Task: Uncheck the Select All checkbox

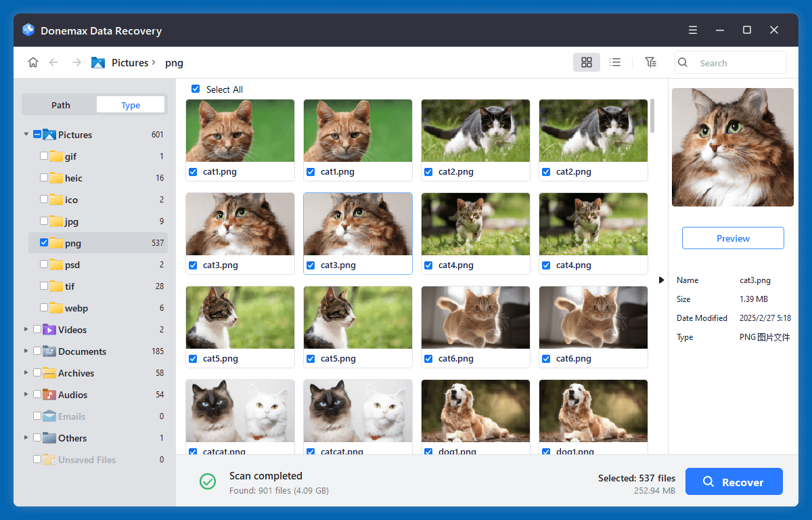Action: [x=196, y=89]
